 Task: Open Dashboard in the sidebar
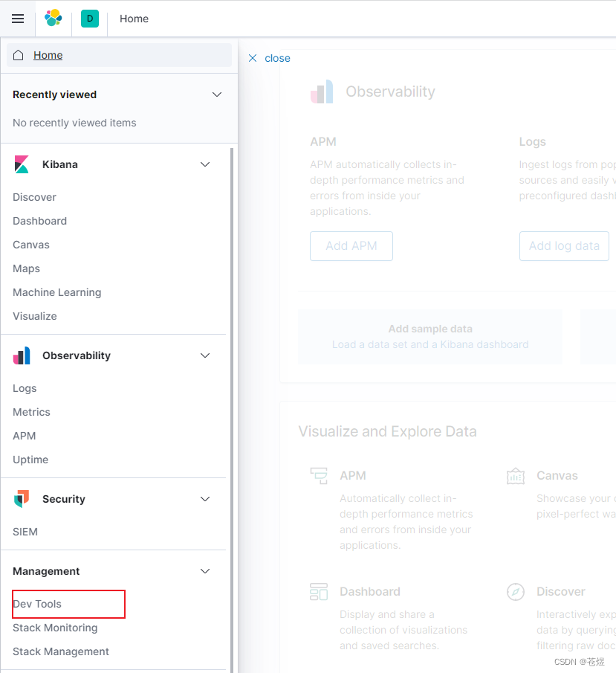coord(40,221)
